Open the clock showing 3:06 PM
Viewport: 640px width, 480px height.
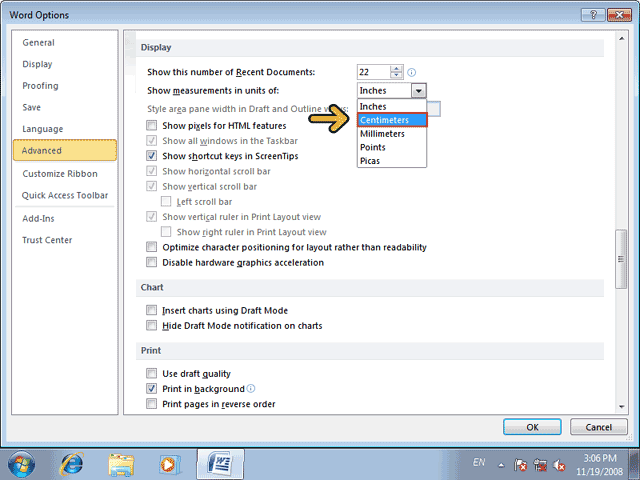click(x=600, y=465)
